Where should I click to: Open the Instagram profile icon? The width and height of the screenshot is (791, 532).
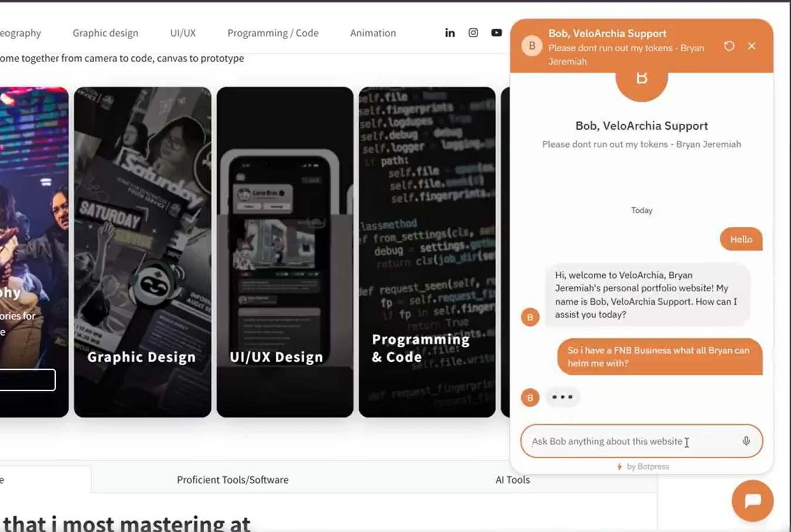(473, 33)
